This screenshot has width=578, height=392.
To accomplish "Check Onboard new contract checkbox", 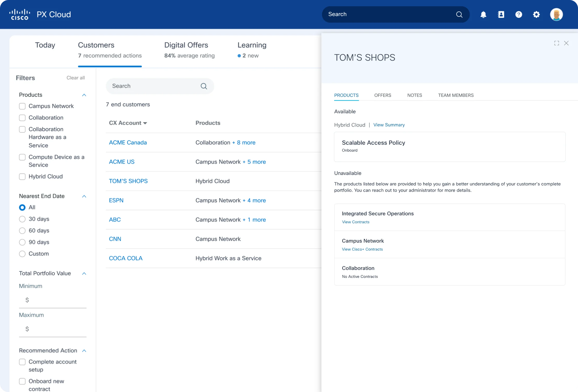I will tap(22, 381).
